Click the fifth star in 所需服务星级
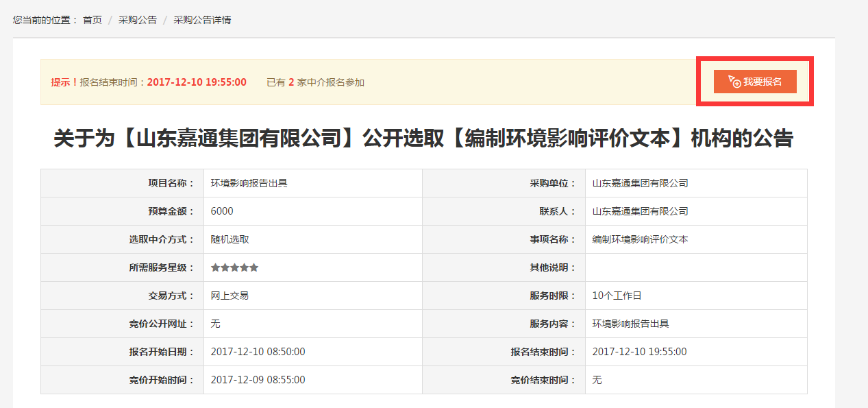The image size is (868, 408). click(254, 267)
